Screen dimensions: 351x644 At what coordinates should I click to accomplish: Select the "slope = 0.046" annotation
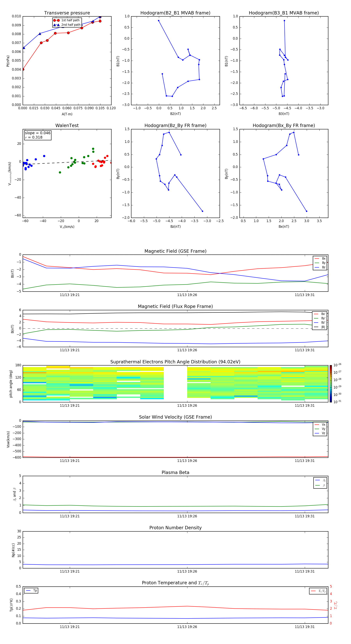(x=38, y=133)
